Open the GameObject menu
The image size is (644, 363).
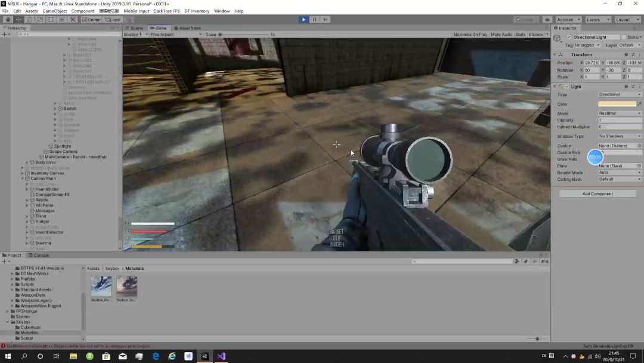(x=55, y=11)
